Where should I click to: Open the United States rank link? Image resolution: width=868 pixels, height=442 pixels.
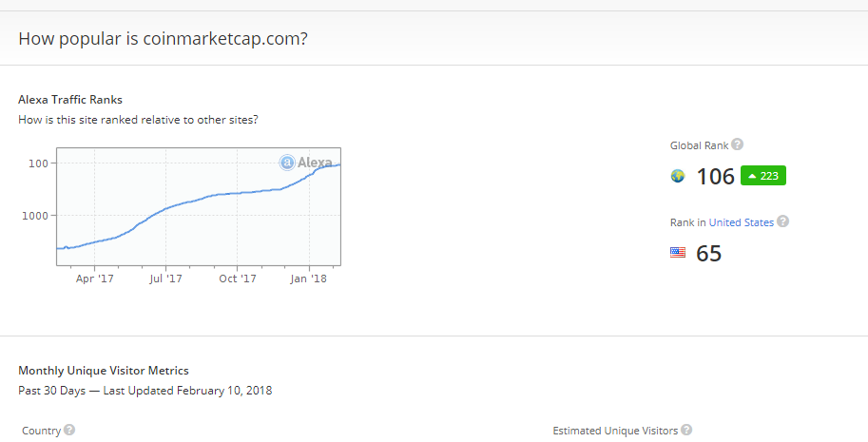[x=742, y=222]
